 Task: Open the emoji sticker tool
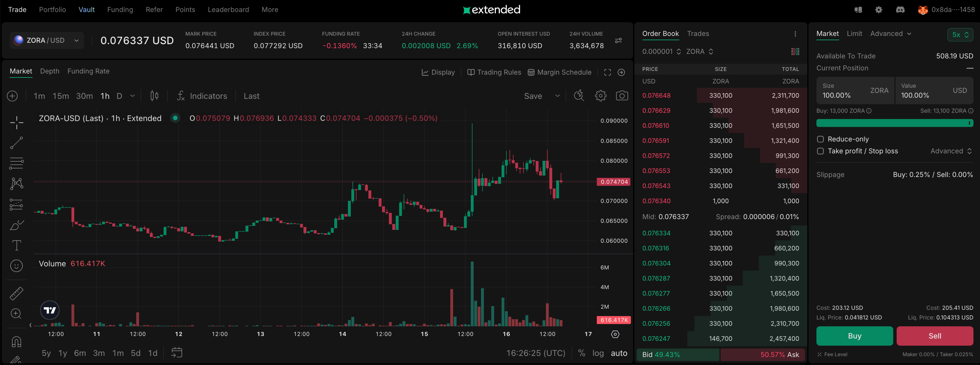pos(16,266)
